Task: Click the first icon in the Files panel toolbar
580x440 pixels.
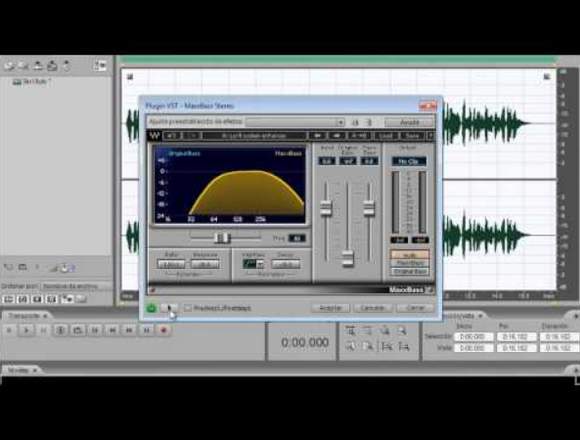Action: pyautogui.click(x=9, y=66)
